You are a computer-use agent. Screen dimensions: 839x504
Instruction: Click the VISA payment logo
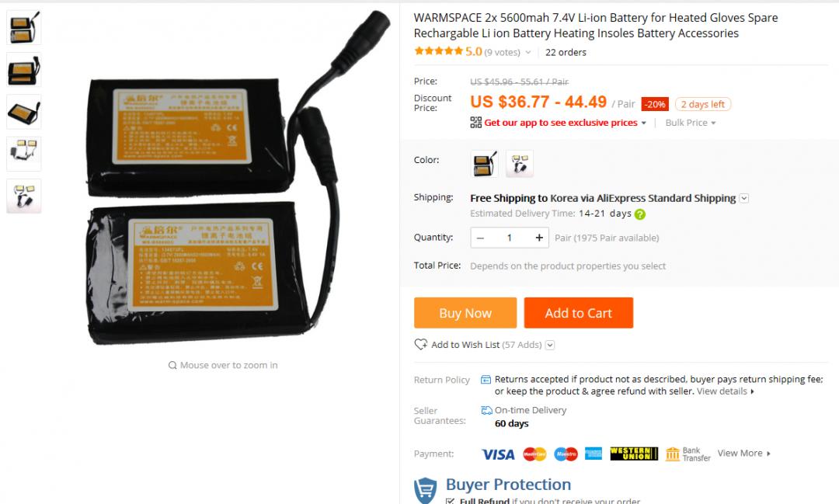[498, 454]
